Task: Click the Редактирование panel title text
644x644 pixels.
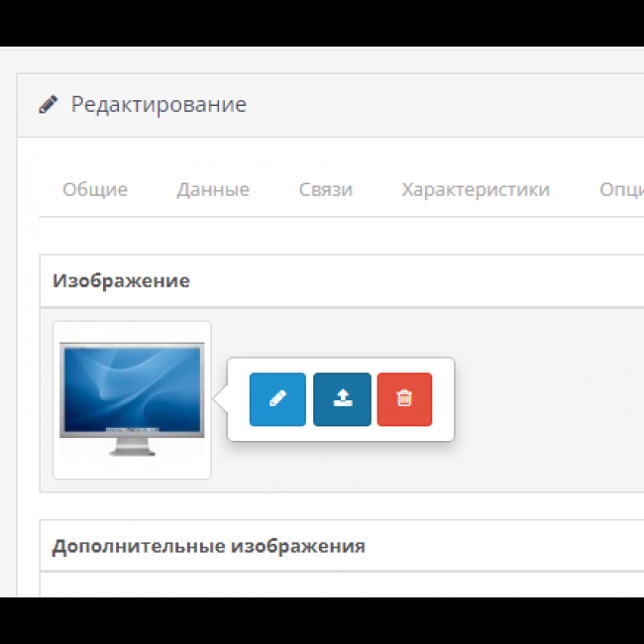Action: tap(159, 104)
